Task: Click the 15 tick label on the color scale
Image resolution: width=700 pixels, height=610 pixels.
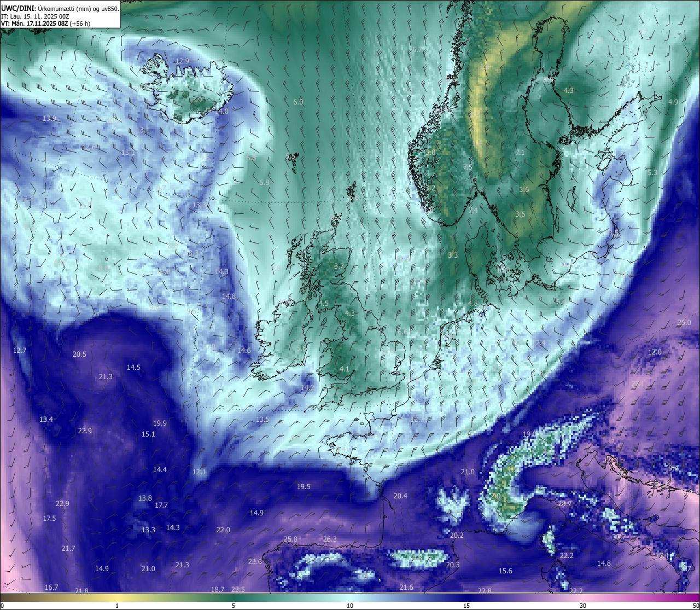Action: coord(466,606)
